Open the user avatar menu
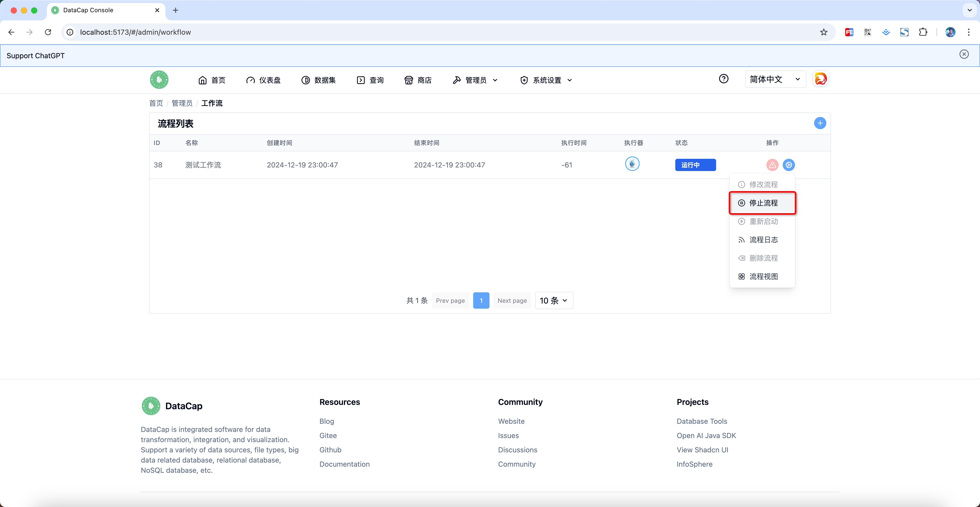Screen dimensions: 980x507 pyautogui.click(x=820, y=79)
